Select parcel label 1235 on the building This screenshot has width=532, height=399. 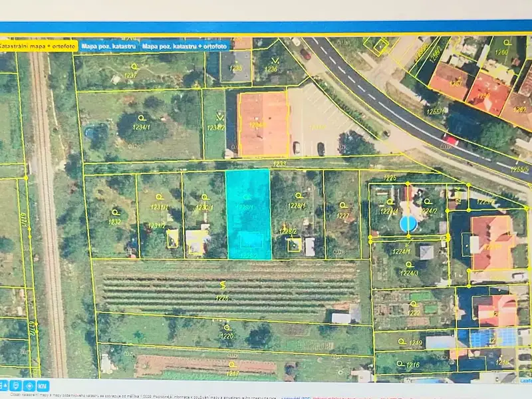[x=236, y=68]
